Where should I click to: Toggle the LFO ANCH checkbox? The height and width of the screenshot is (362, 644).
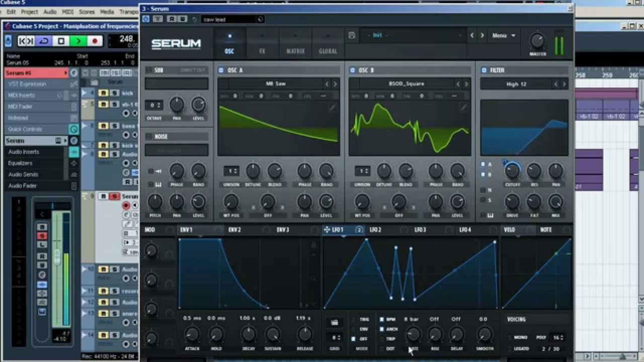381,329
